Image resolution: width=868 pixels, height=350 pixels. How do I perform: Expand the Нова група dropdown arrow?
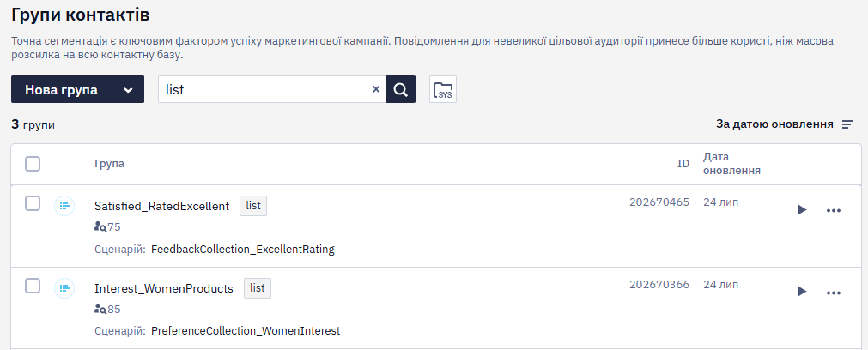tap(128, 90)
